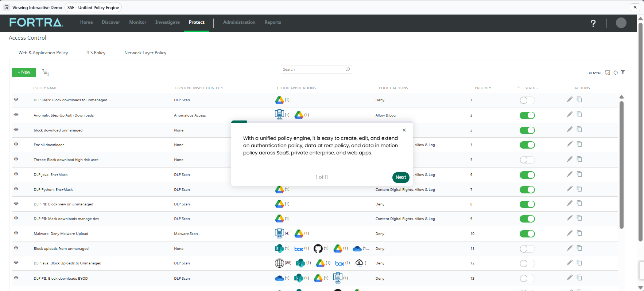644x291 pixels.
Task: Click the policy table's vertical scrollbar thumb
Action: click(621, 165)
